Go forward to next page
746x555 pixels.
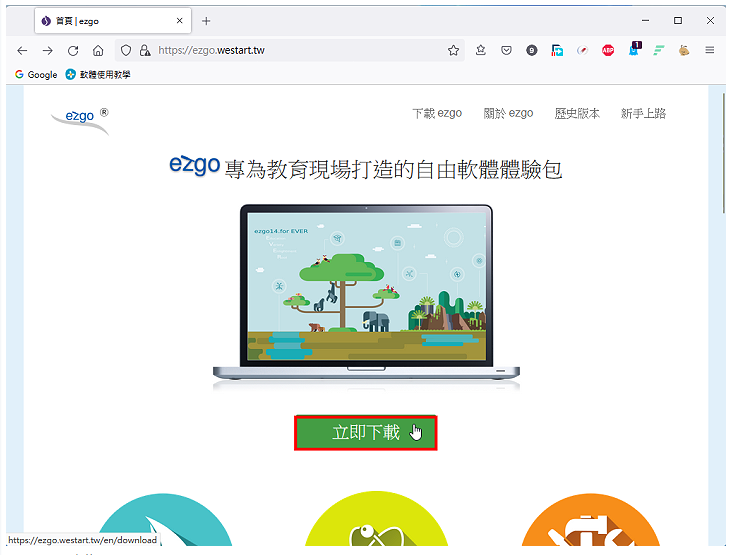click(48, 50)
